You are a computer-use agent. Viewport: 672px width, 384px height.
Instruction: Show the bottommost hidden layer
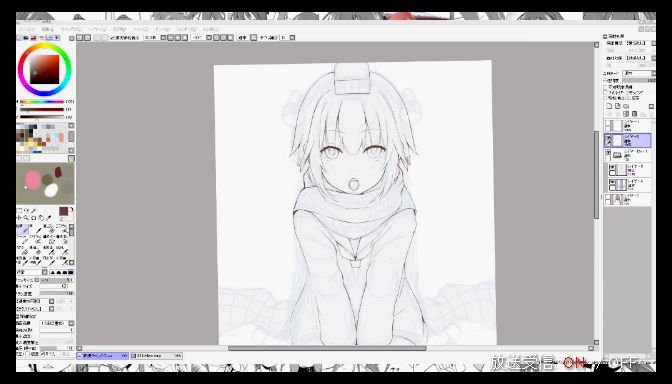coord(608,197)
